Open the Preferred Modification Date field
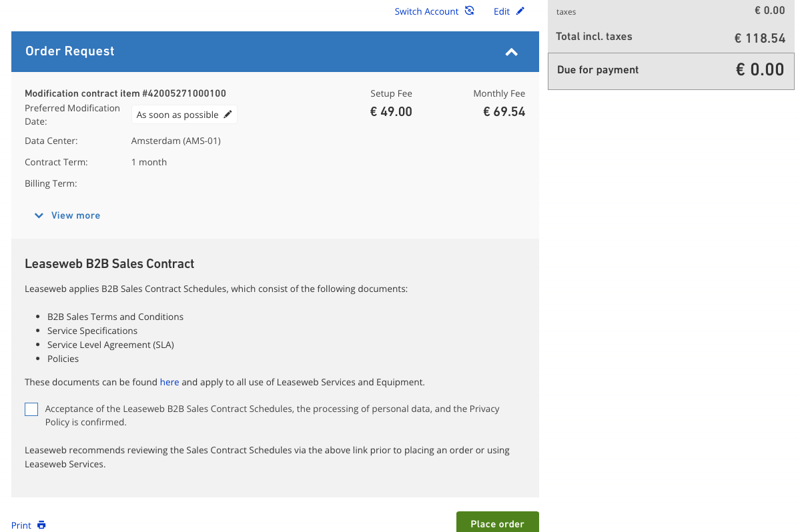The width and height of the screenshot is (798, 532). [x=177, y=115]
